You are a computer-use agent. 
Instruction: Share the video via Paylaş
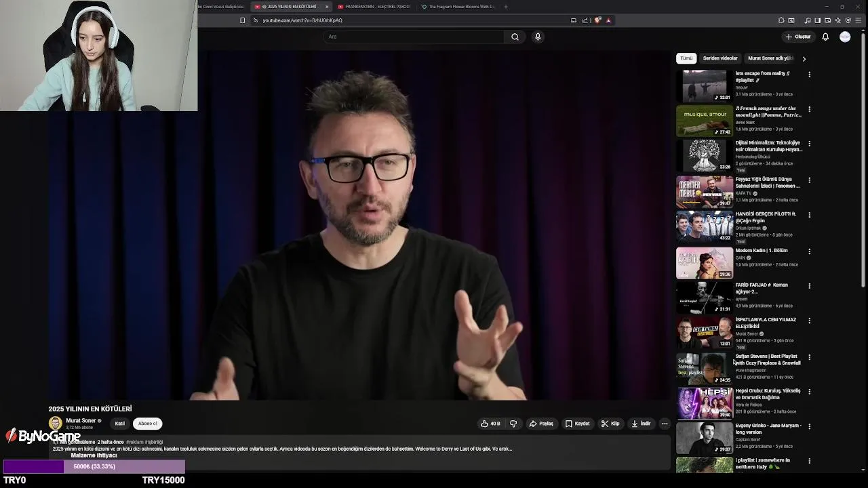tap(542, 424)
